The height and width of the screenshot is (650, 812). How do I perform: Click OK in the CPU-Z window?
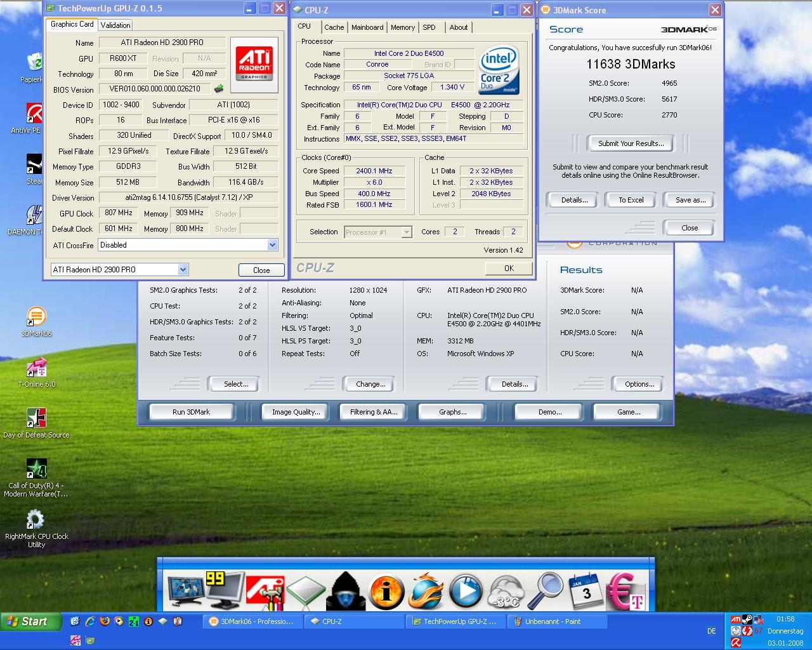click(x=509, y=269)
